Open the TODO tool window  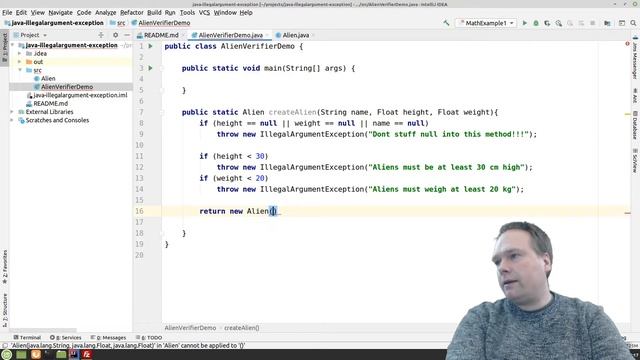(149, 338)
